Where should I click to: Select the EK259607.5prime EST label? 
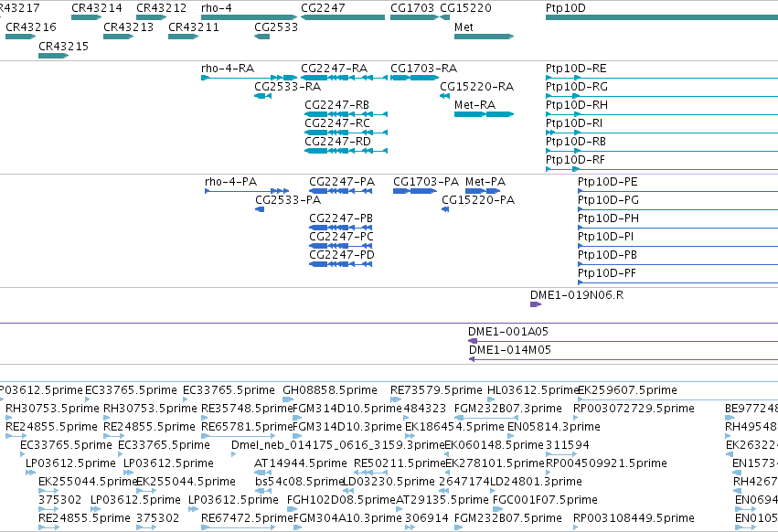tap(628, 390)
